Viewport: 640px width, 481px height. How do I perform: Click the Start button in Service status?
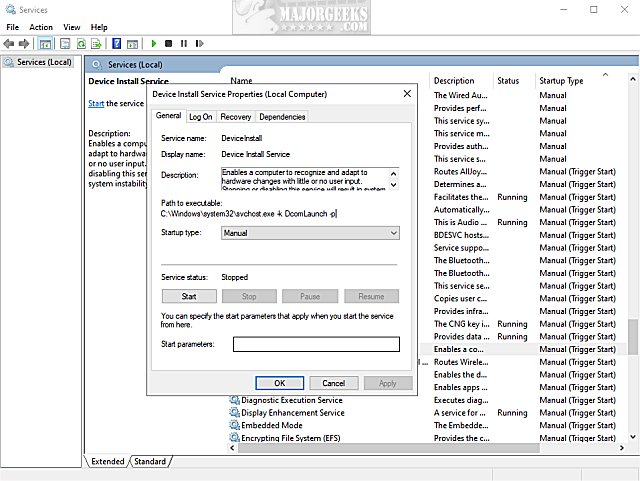click(189, 296)
